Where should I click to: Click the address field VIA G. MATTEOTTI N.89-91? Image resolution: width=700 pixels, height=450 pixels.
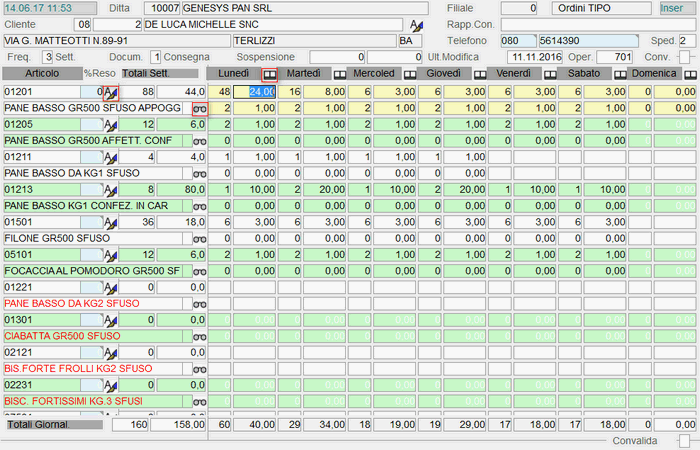[117, 41]
